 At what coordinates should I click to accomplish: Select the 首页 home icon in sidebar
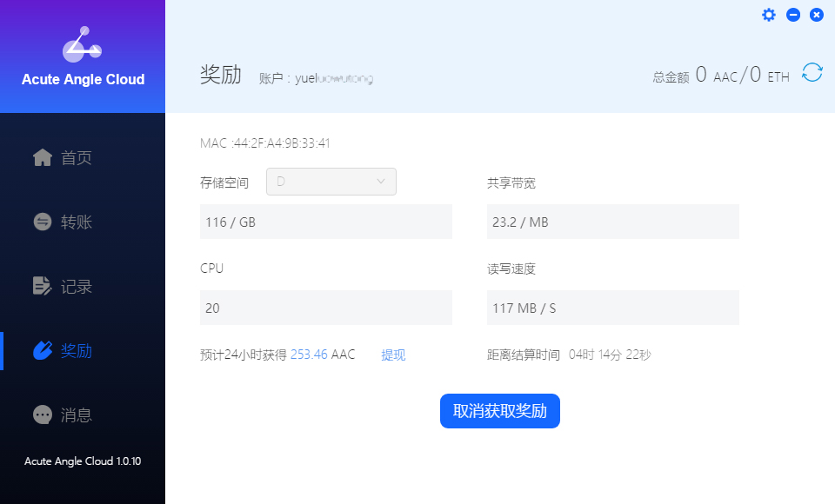coord(42,156)
